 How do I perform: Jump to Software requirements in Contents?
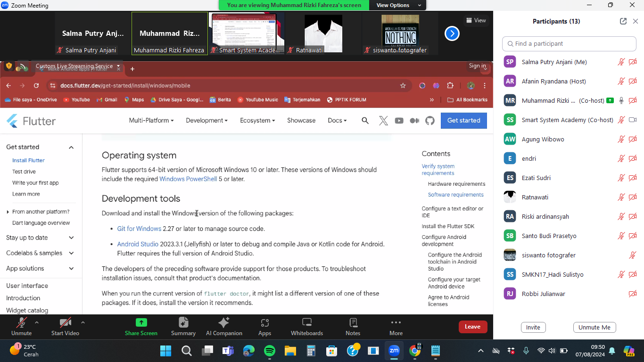[x=456, y=195]
